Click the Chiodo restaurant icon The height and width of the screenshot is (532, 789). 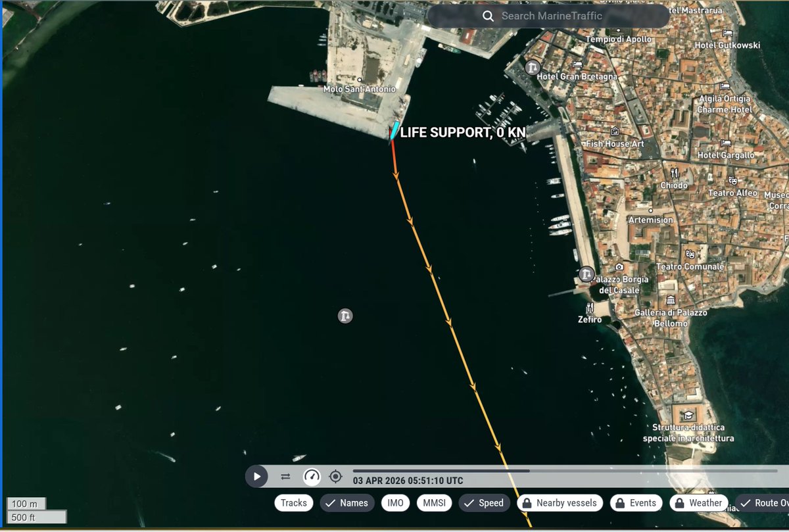[674, 174]
